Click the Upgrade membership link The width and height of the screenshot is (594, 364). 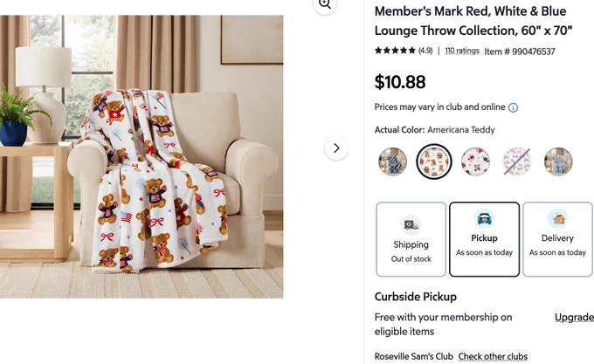(574, 317)
